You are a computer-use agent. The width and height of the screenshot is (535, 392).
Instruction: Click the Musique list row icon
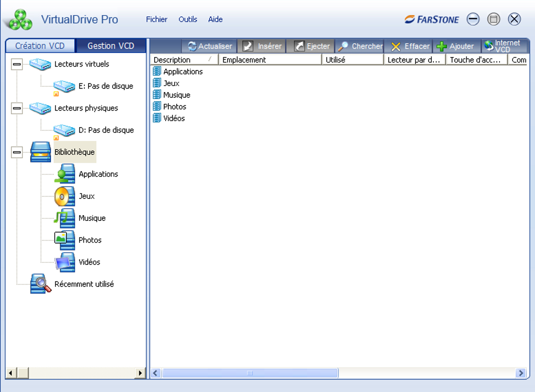point(157,94)
